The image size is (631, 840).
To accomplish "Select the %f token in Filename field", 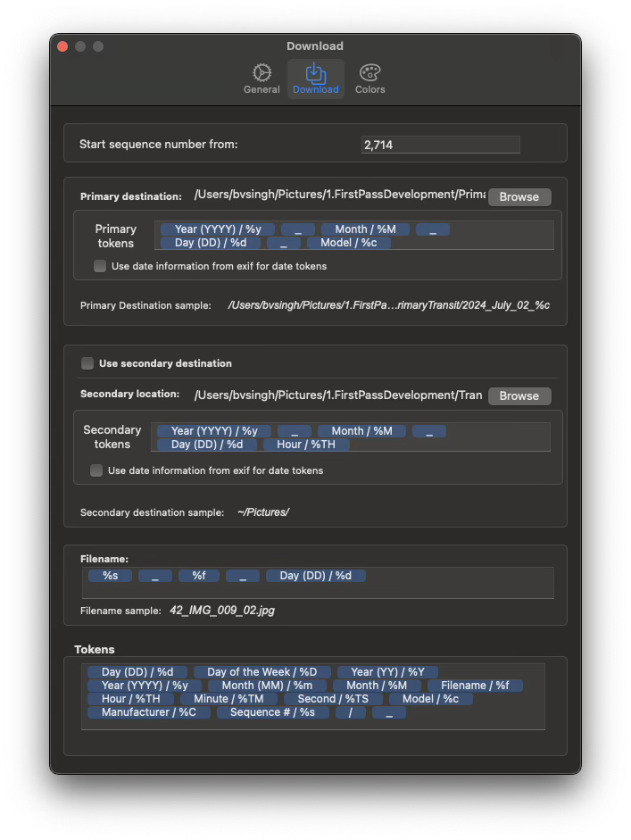I will pyautogui.click(x=199, y=576).
